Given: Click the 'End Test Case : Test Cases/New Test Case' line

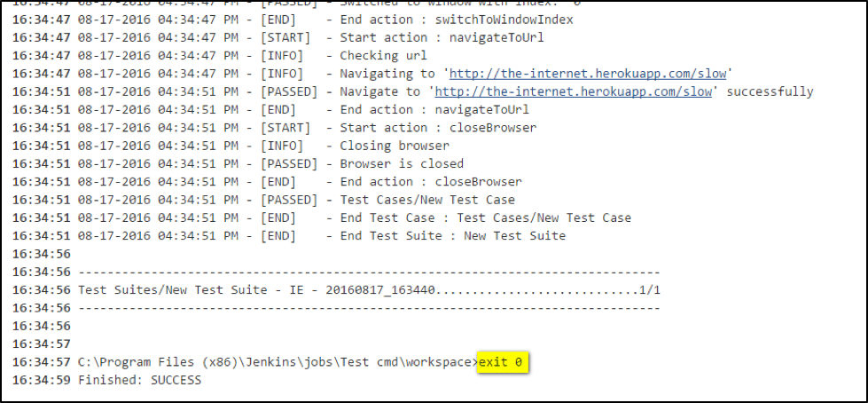Looking at the screenshot, I should coord(485,217).
